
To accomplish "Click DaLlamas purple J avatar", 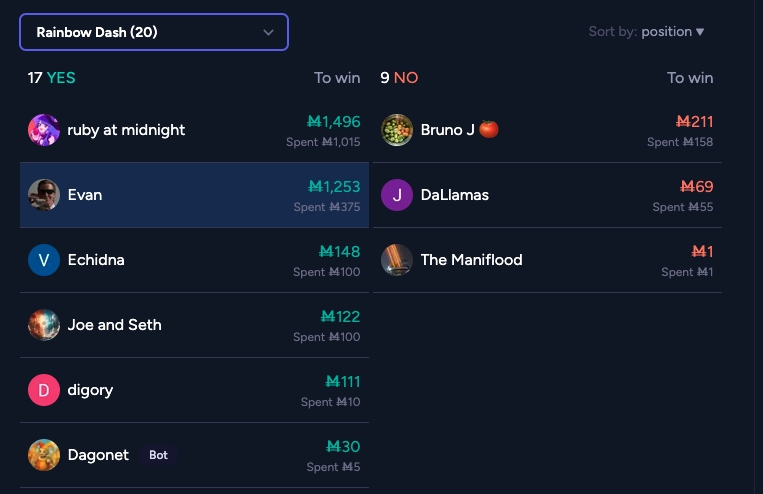I will (397, 195).
